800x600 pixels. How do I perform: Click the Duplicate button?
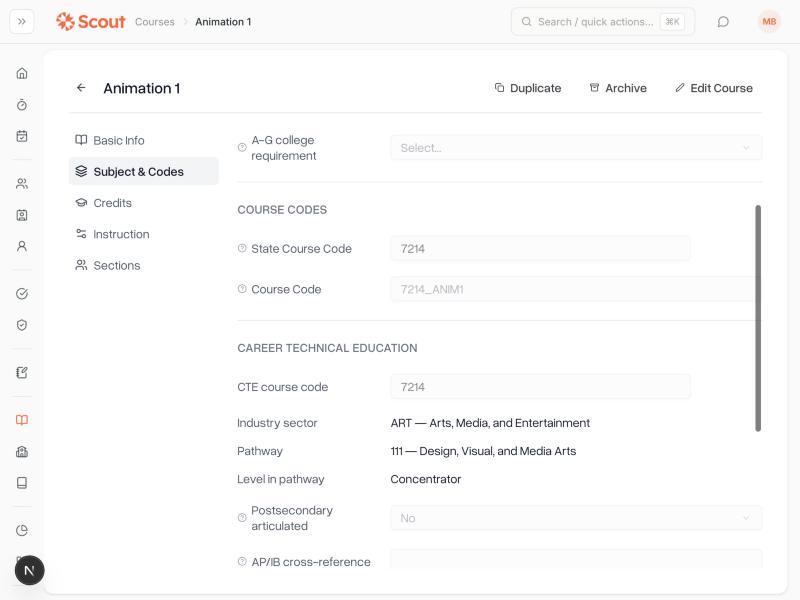528,88
